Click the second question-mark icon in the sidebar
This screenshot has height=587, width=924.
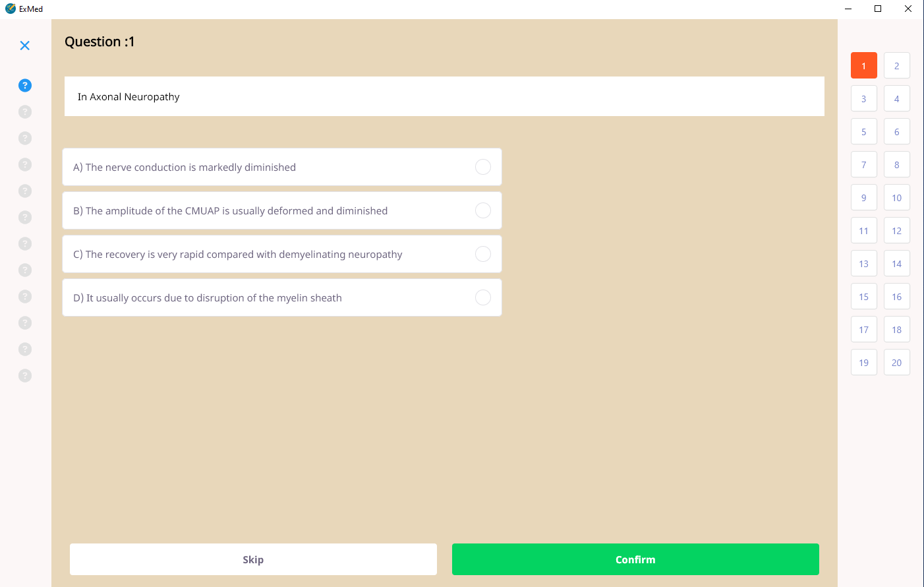[x=24, y=111]
